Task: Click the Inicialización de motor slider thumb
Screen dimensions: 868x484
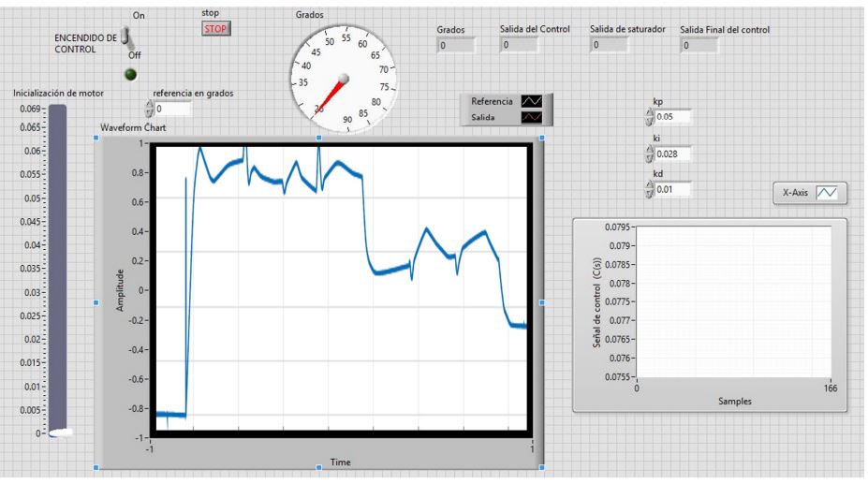Action: pos(60,433)
